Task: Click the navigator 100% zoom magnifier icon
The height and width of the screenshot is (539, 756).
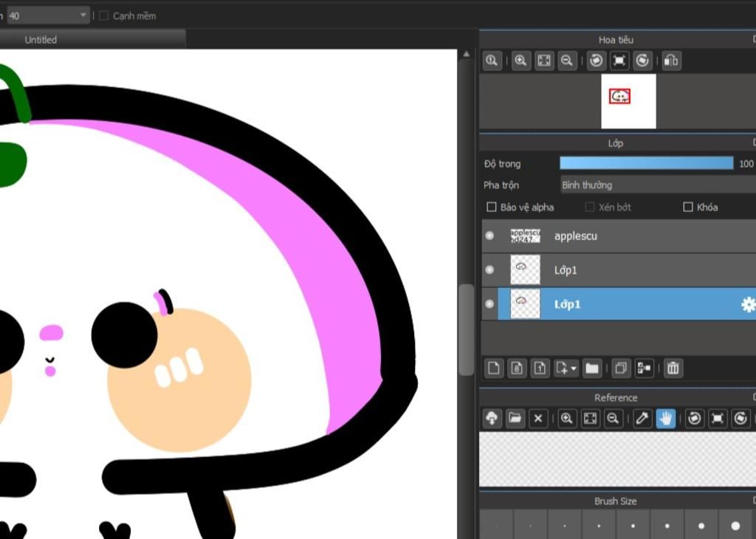Action: click(492, 61)
